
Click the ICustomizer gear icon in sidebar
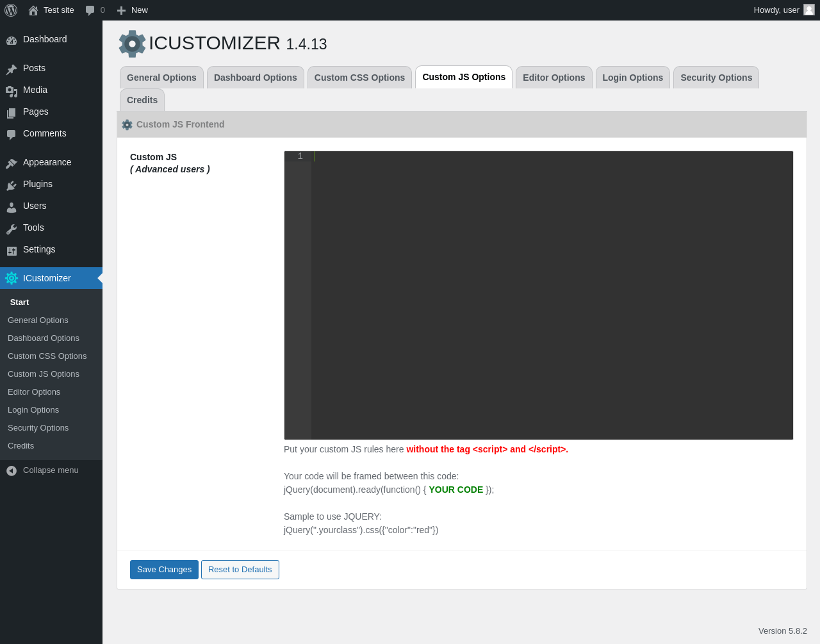pyautogui.click(x=12, y=278)
